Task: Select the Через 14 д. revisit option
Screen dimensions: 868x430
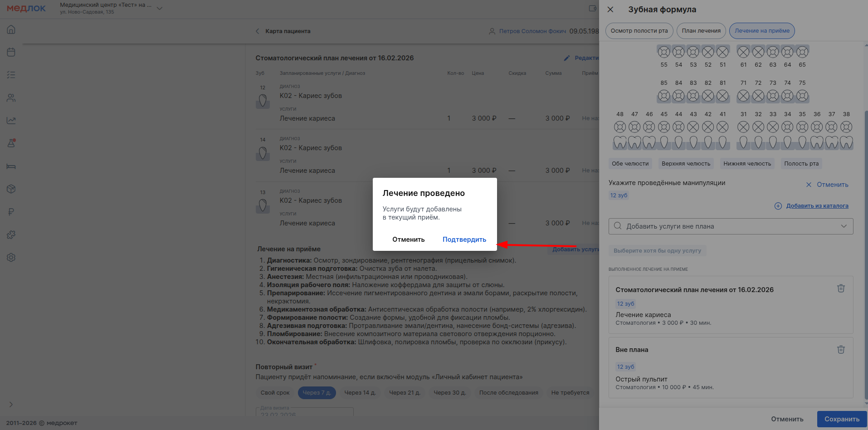Action: [x=360, y=393]
